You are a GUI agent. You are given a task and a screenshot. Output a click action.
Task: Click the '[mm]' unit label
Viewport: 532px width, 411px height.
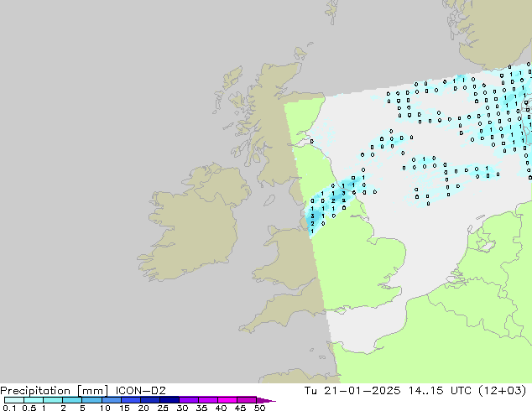click(x=92, y=391)
